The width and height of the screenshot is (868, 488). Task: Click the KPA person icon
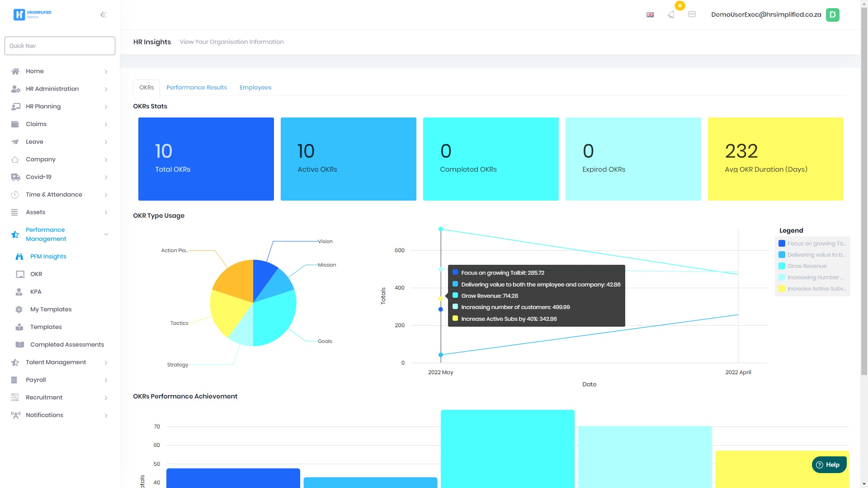19,291
